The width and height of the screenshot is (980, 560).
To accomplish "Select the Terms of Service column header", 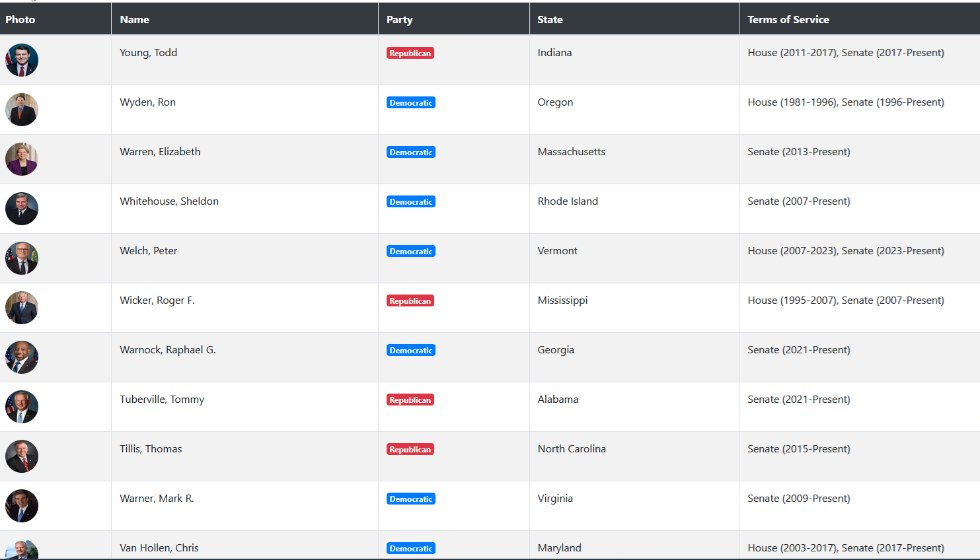I will coord(788,20).
